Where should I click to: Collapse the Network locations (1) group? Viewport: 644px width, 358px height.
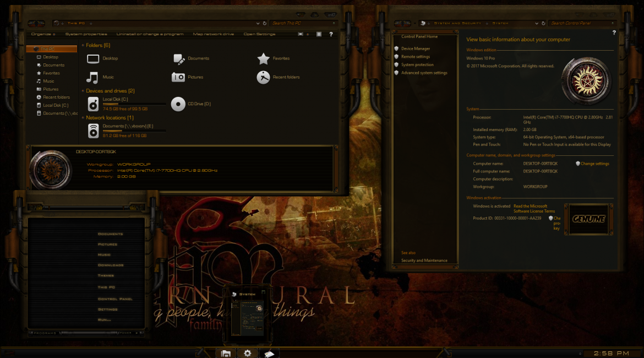click(x=83, y=117)
